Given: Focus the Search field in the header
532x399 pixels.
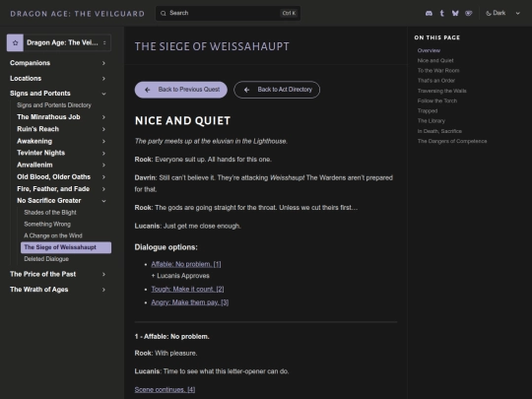Looking at the screenshot, I should tap(228, 13).
